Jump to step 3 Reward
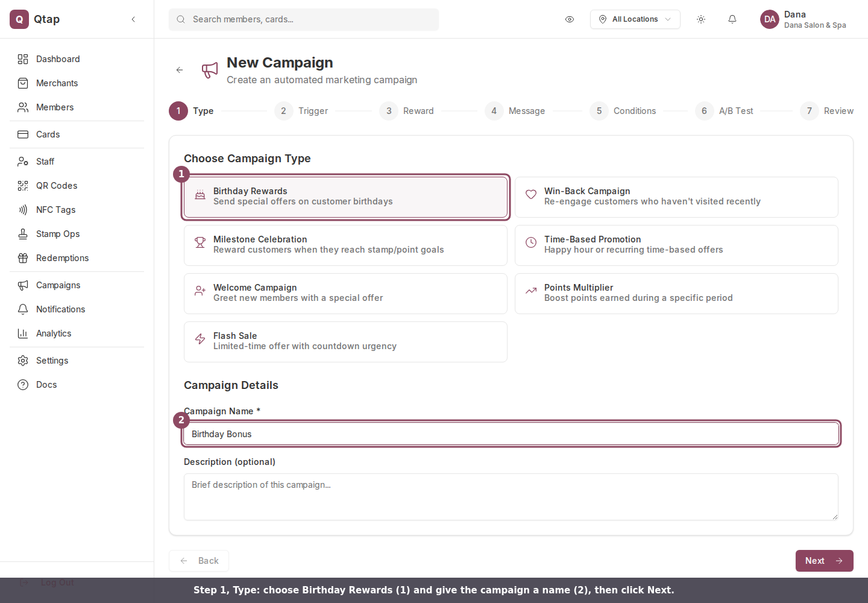 click(x=407, y=111)
